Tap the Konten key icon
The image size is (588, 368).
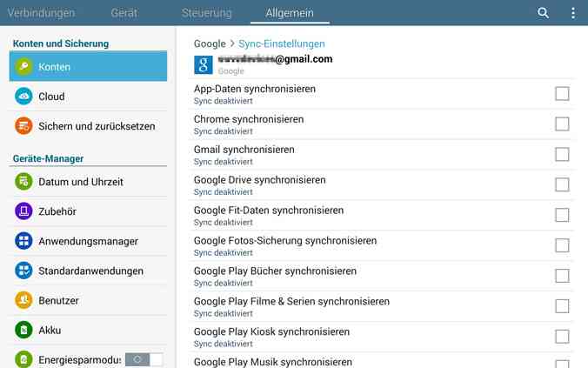click(23, 67)
